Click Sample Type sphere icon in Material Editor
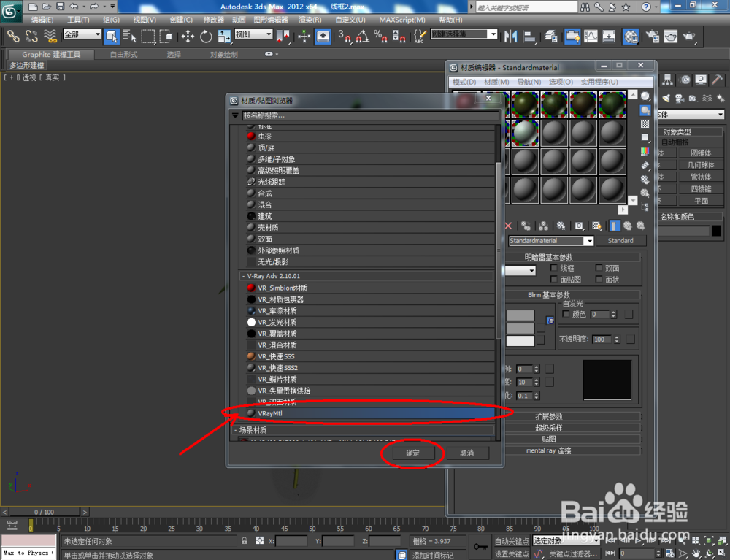This screenshot has width=730, height=560. (645, 96)
